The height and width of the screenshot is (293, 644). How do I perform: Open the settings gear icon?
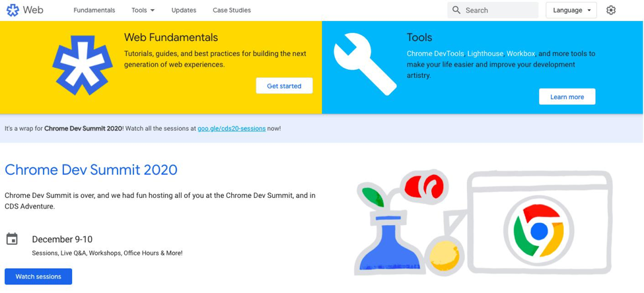[x=611, y=11]
